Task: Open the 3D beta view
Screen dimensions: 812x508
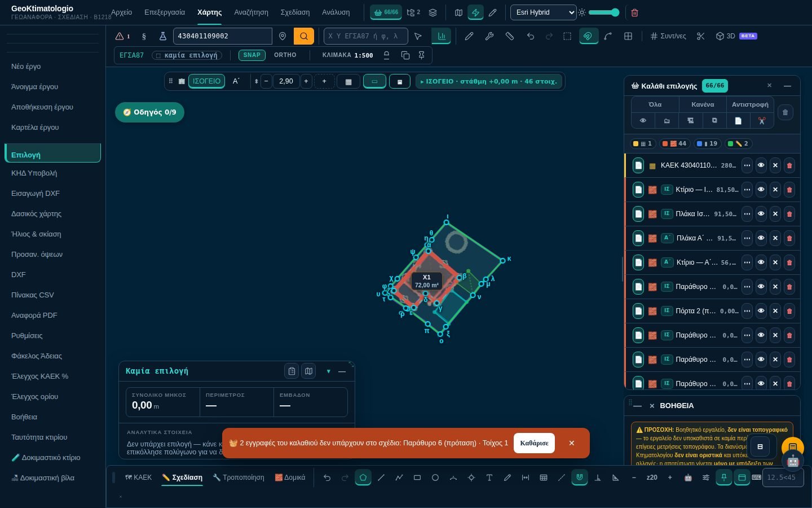Action: click(x=736, y=36)
